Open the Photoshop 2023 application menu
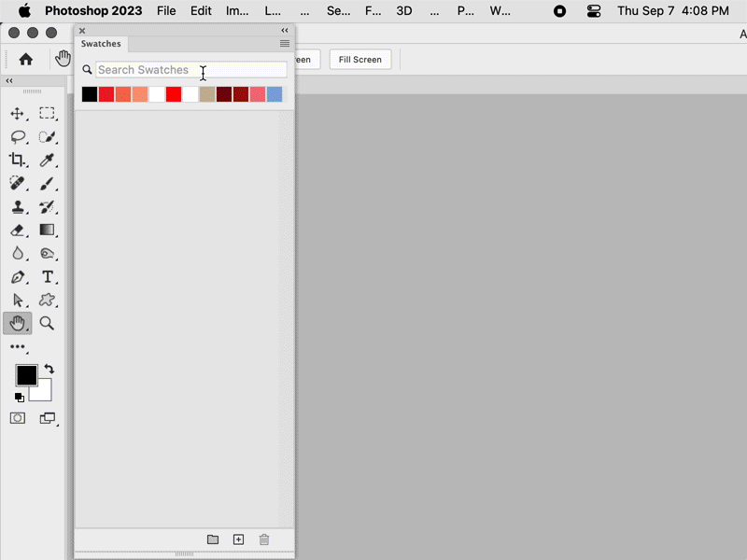Image resolution: width=747 pixels, height=560 pixels. (93, 10)
